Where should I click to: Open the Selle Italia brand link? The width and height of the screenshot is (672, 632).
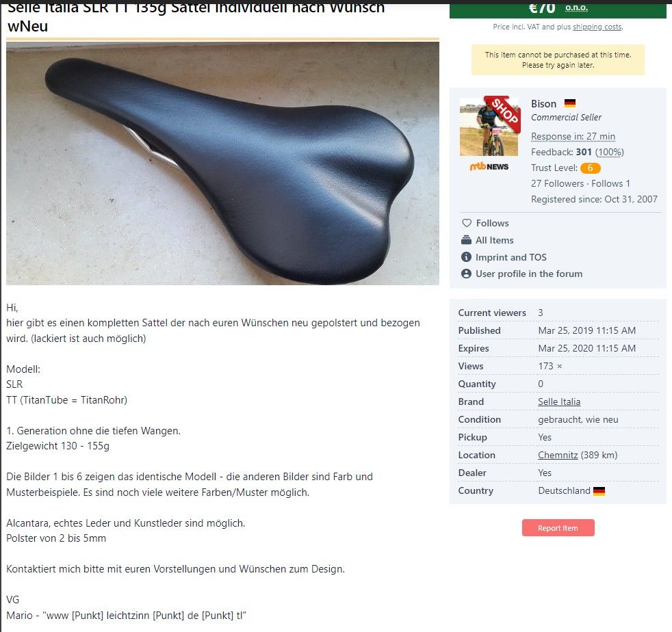pos(559,402)
